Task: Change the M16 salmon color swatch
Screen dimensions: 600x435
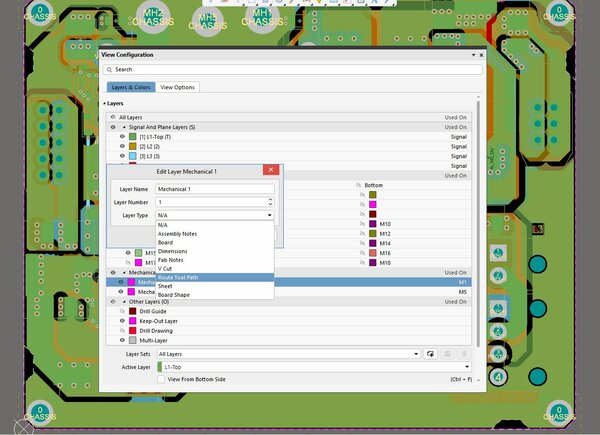Action: (x=373, y=253)
